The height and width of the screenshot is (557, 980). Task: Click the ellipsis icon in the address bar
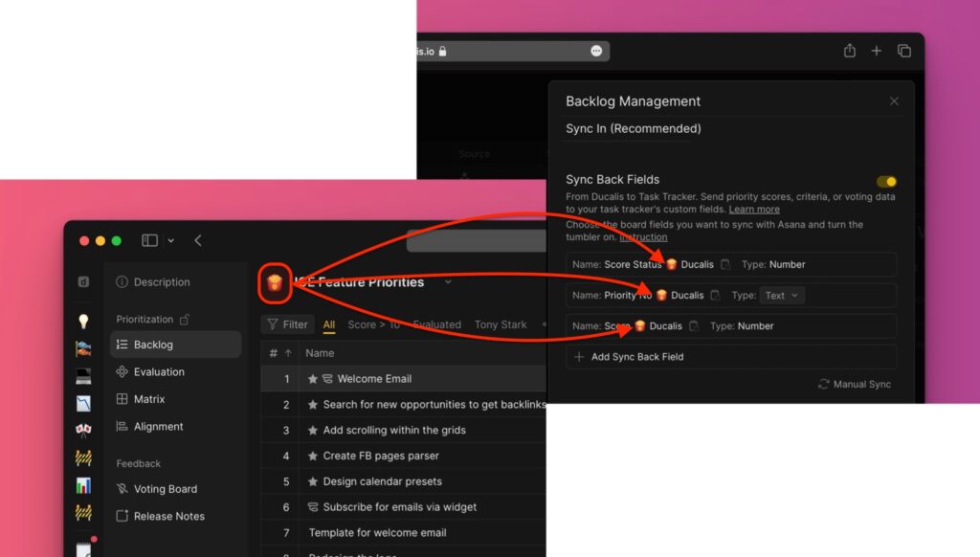pyautogui.click(x=596, y=52)
